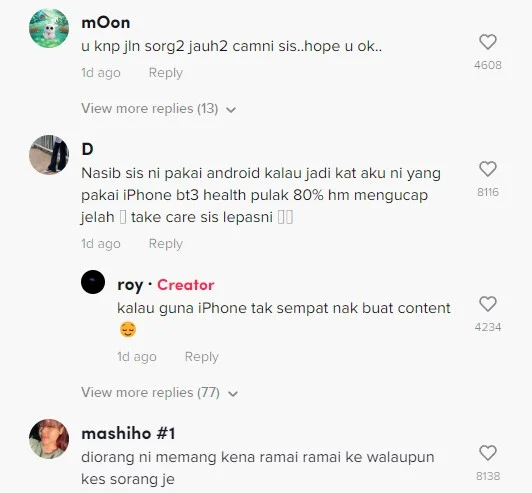Screen dimensions: 532x493
Task: Like mOon's comment with the heart icon
Action: click(x=488, y=42)
